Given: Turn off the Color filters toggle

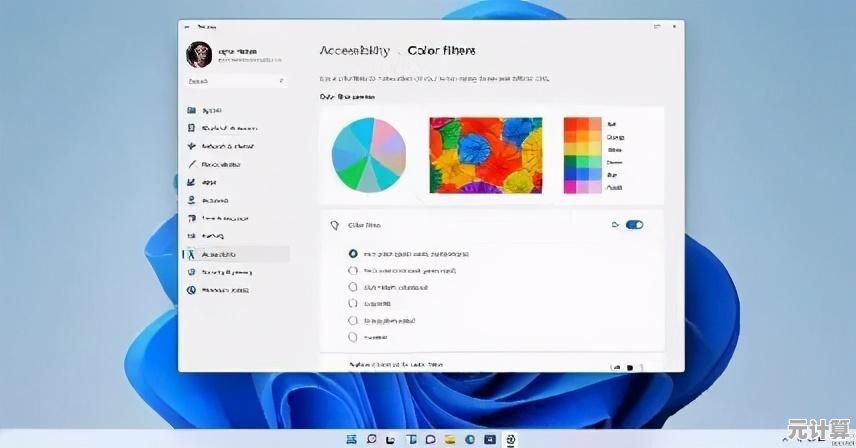Looking at the screenshot, I should tap(634, 225).
